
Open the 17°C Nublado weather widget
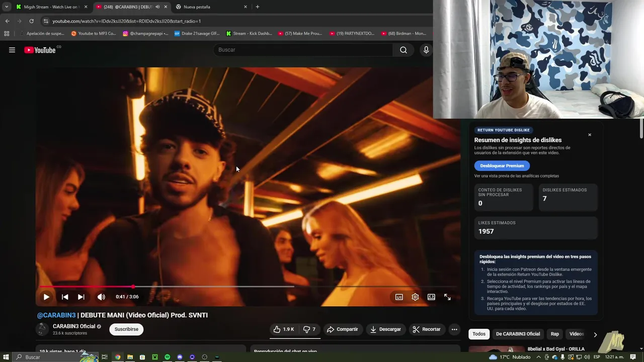pyautogui.click(x=509, y=357)
